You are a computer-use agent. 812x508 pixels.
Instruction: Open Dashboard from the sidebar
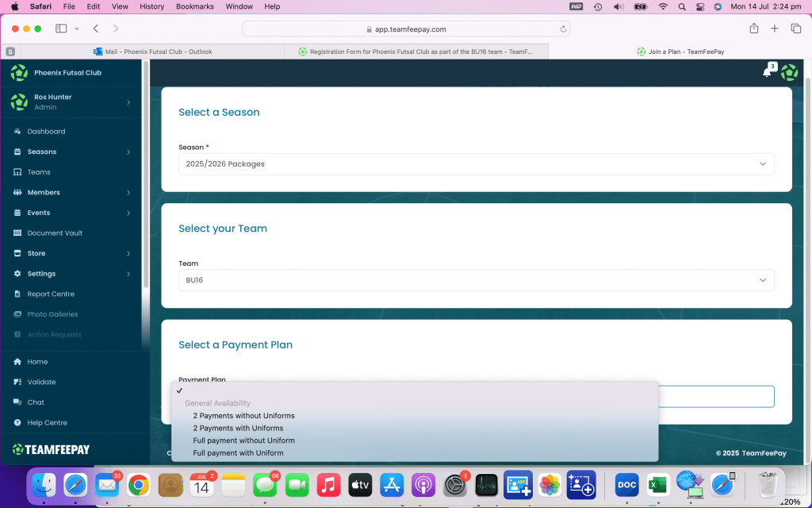click(x=46, y=131)
